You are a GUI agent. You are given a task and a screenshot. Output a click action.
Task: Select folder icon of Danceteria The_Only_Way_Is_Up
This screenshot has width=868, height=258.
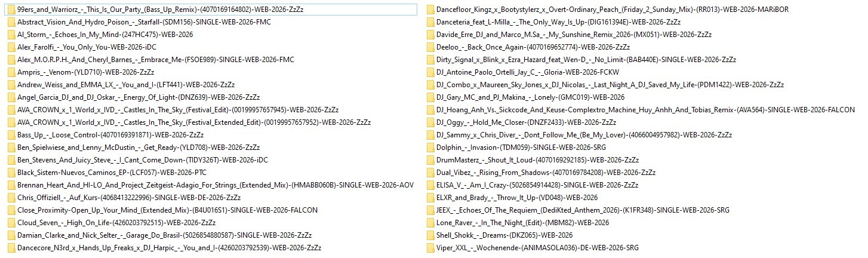430,22
